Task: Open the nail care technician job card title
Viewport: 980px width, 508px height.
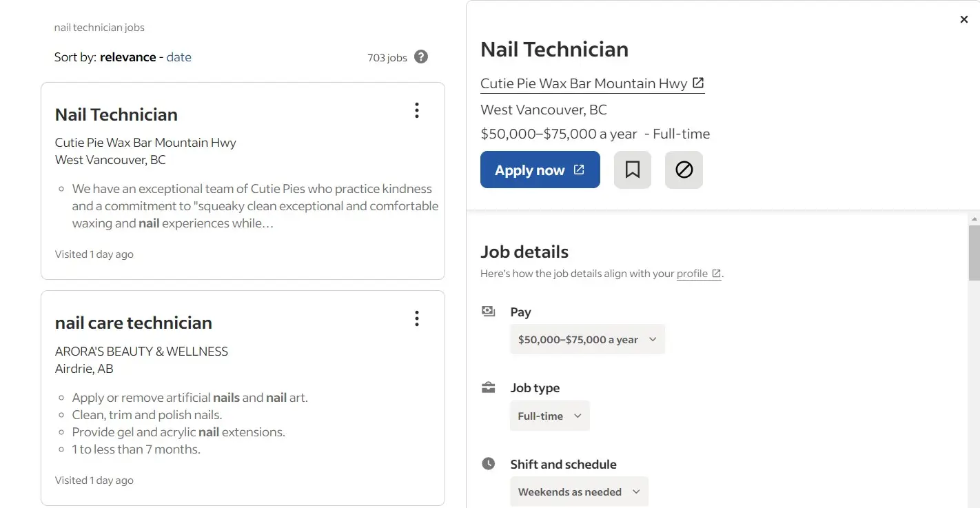Action: 134,323
